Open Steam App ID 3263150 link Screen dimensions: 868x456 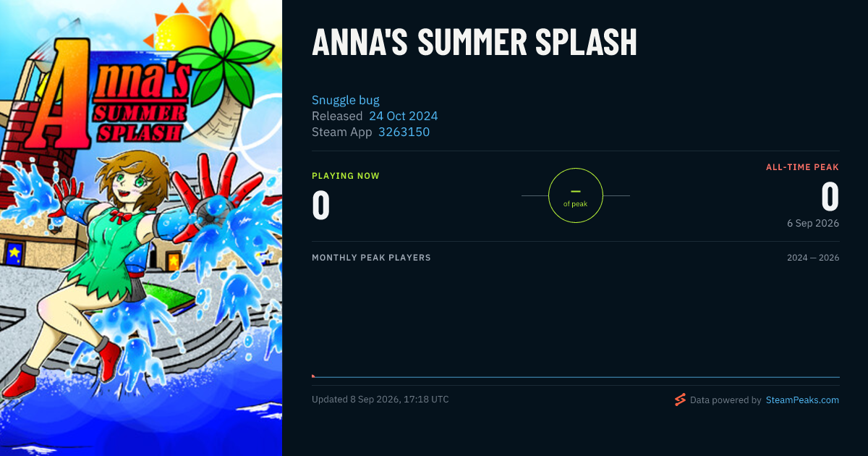tap(404, 132)
